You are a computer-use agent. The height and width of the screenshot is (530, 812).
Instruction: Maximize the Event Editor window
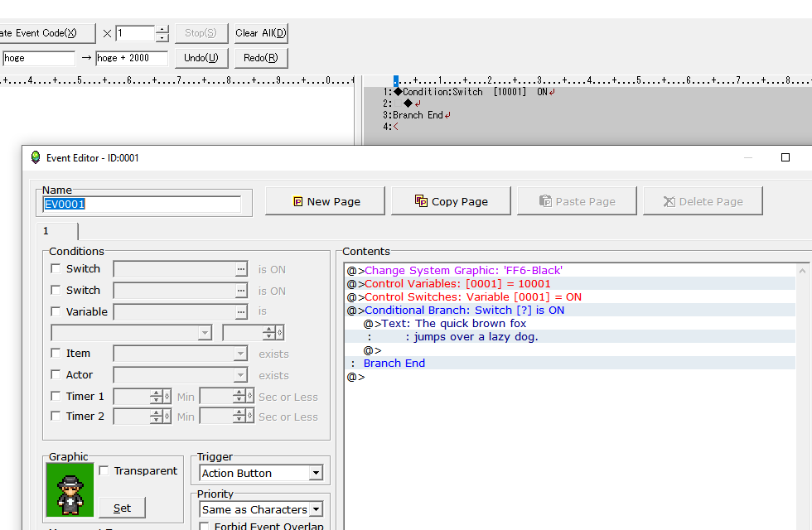pos(785,157)
